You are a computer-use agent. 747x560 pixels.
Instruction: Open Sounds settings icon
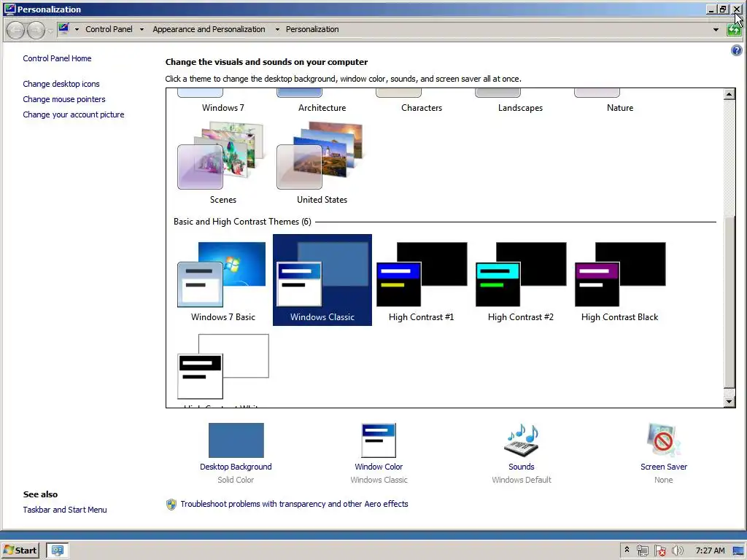(521, 440)
